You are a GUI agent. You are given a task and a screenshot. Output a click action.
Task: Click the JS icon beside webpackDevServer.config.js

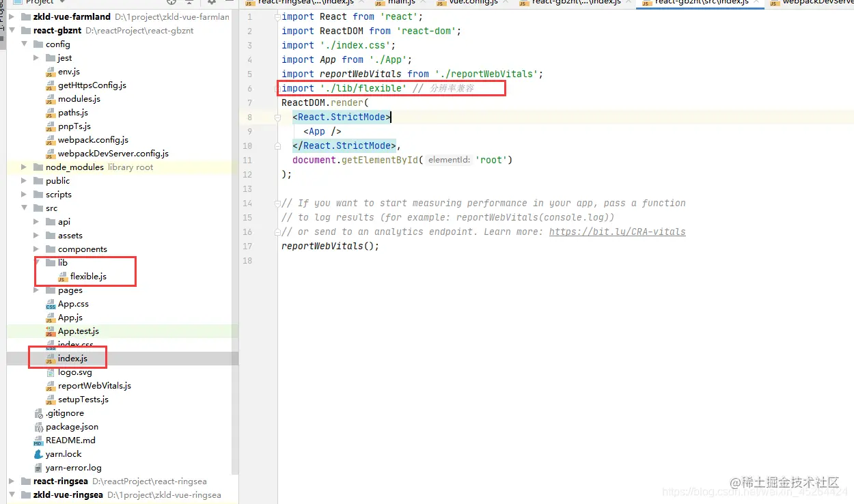coord(51,154)
